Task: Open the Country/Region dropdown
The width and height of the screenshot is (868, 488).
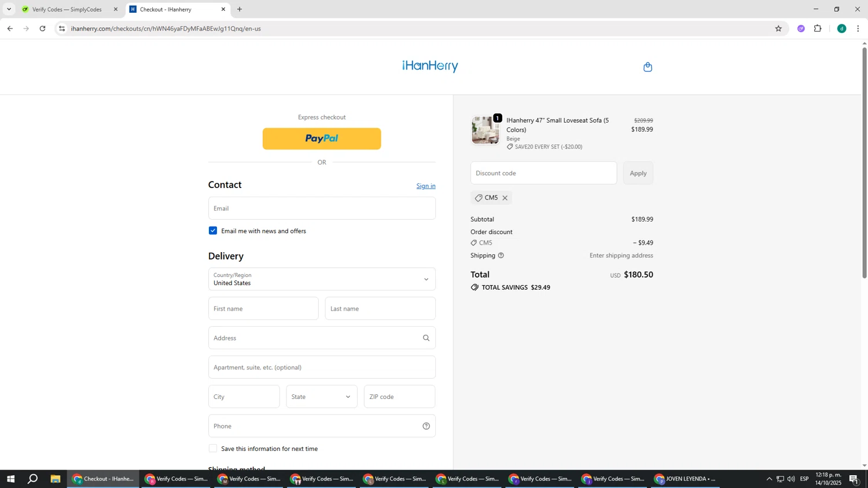Action: pos(322,279)
